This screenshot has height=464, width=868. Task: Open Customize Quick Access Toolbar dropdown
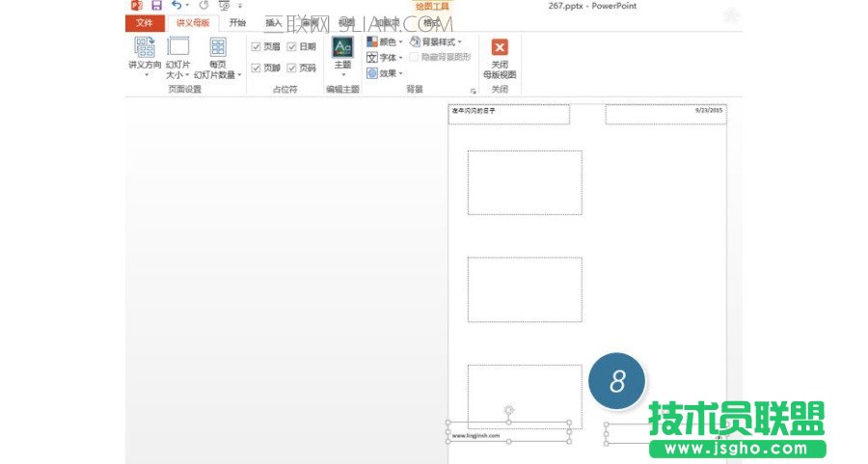[x=240, y=6]
